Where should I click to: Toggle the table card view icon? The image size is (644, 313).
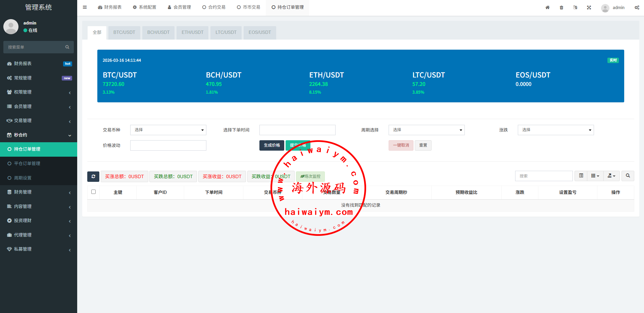(x=581, y=176)
